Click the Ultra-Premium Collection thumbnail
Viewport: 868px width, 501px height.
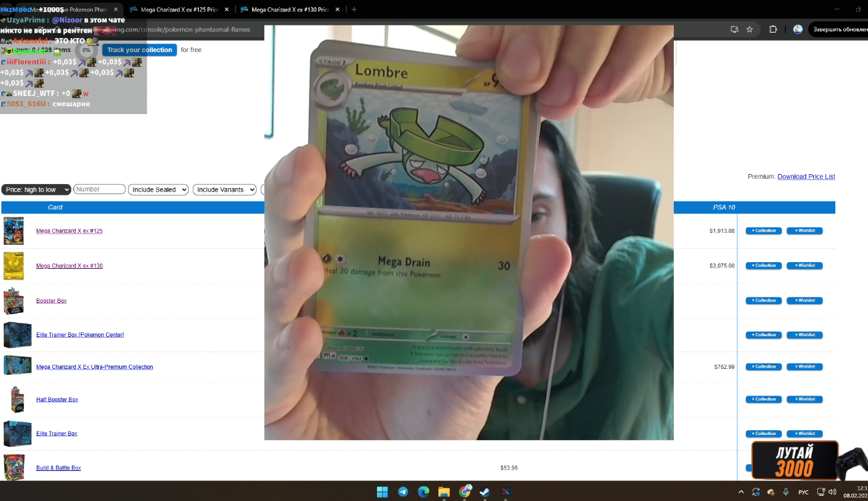coord(17,366)
